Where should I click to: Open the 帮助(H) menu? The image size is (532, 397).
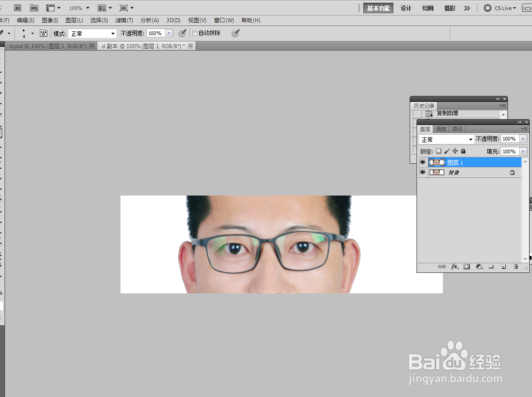(251, 20)
